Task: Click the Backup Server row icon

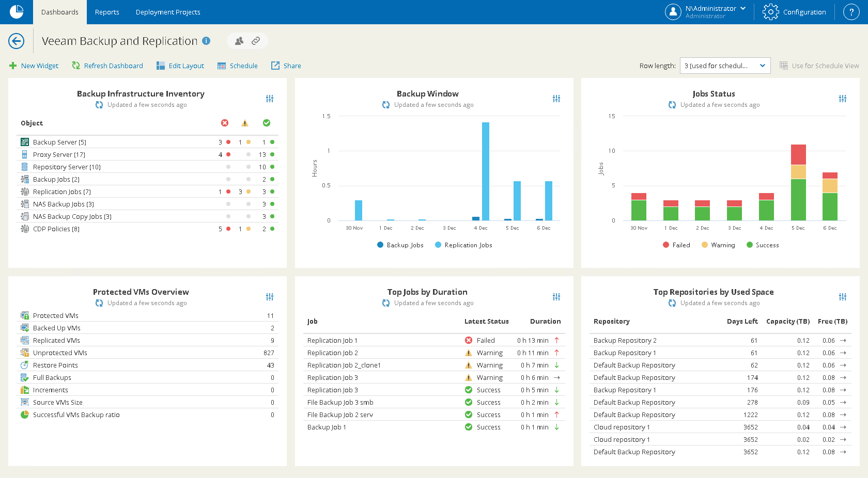Action: (24, 142)
